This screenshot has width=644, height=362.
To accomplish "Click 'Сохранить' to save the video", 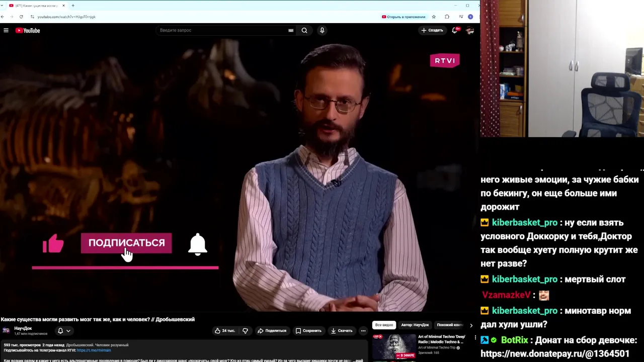I will pos(308,331).
